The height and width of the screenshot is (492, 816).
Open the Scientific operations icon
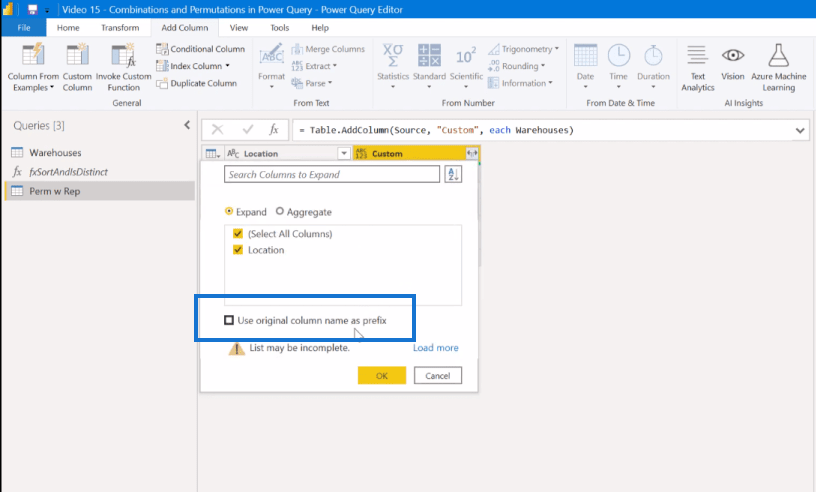(466, 56)
